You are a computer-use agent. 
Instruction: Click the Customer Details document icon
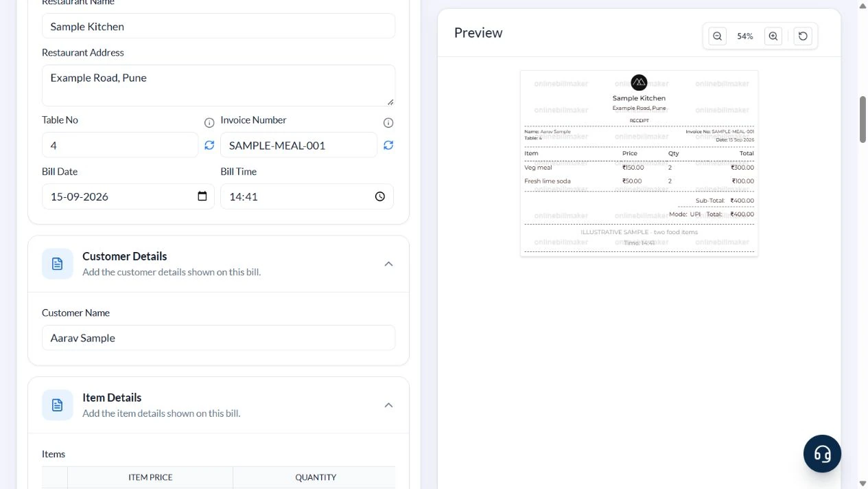(x=58, y=264)
